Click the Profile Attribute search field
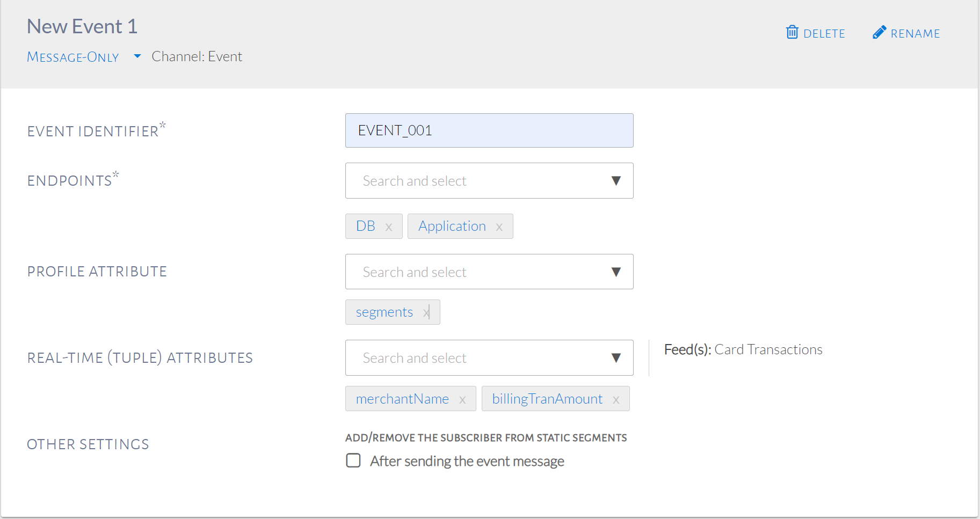 [473, 272]
